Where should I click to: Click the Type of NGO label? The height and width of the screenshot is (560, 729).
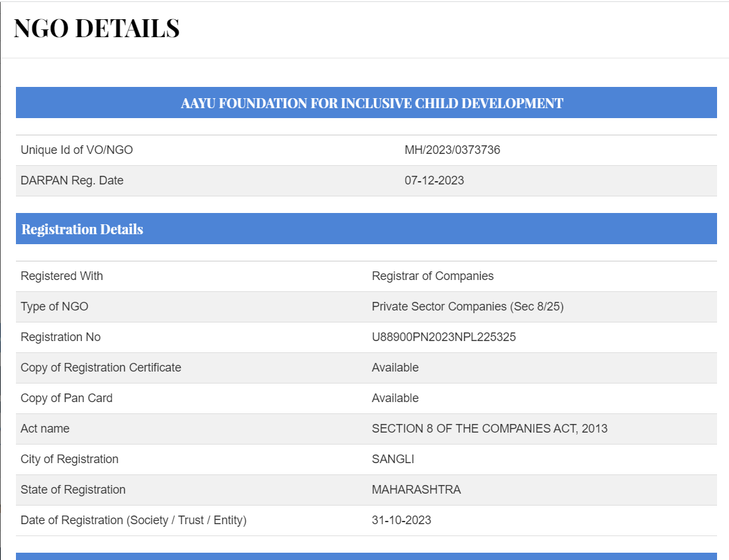54,307
